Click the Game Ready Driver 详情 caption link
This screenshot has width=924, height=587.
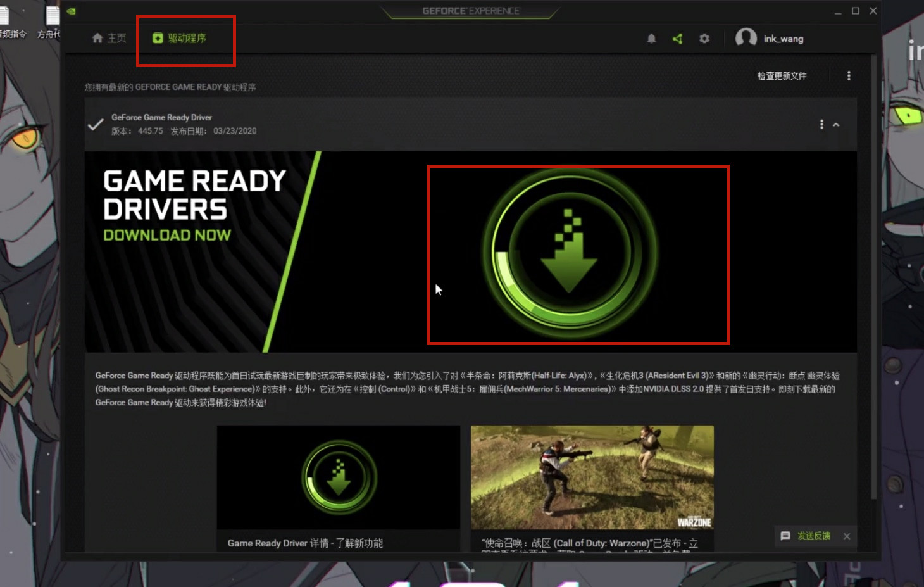pyautogui.click(x=305, y=543)
